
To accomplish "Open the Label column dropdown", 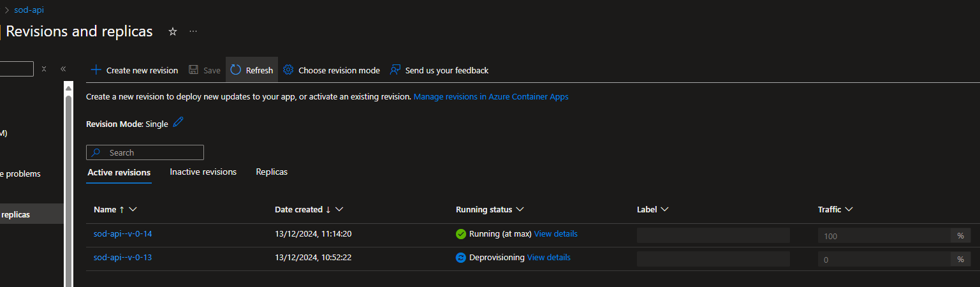I will pos(664,209).
